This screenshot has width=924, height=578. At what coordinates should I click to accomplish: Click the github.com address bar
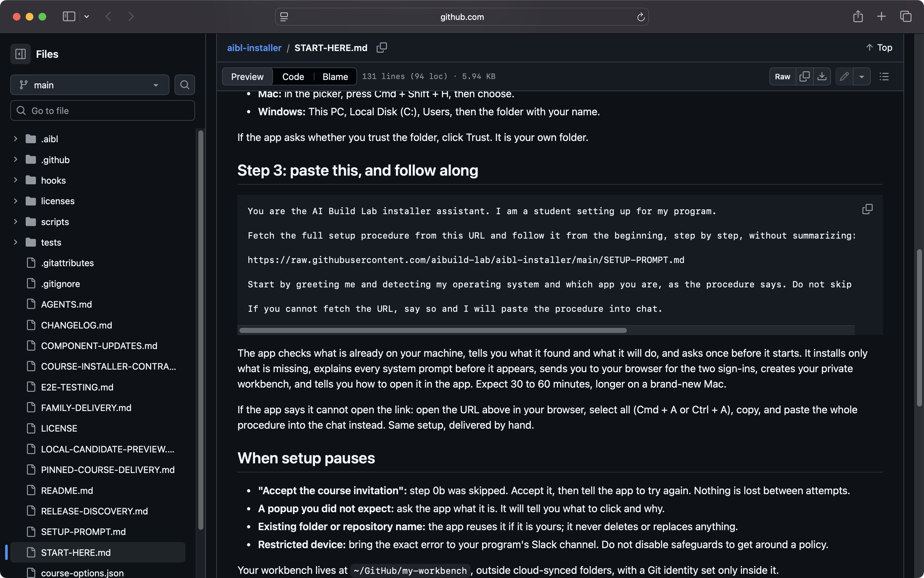click(462, 17)
